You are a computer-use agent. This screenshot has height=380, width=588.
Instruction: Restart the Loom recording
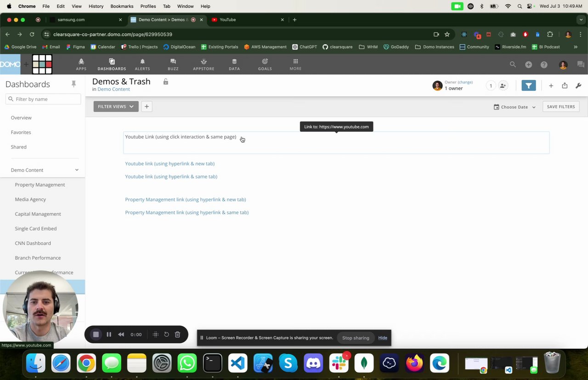pyautogui.click(x=166, y=335)
